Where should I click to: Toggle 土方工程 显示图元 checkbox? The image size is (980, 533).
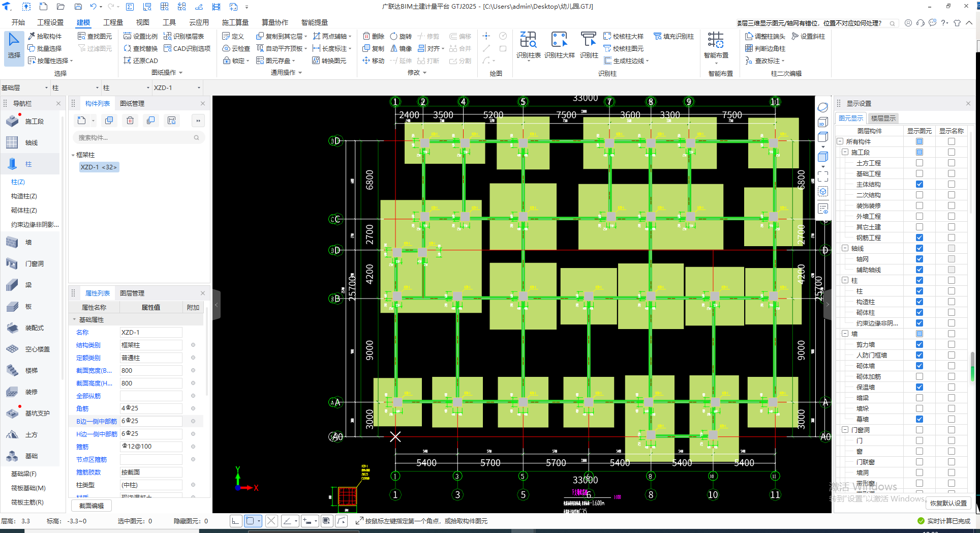coord(920,163)
